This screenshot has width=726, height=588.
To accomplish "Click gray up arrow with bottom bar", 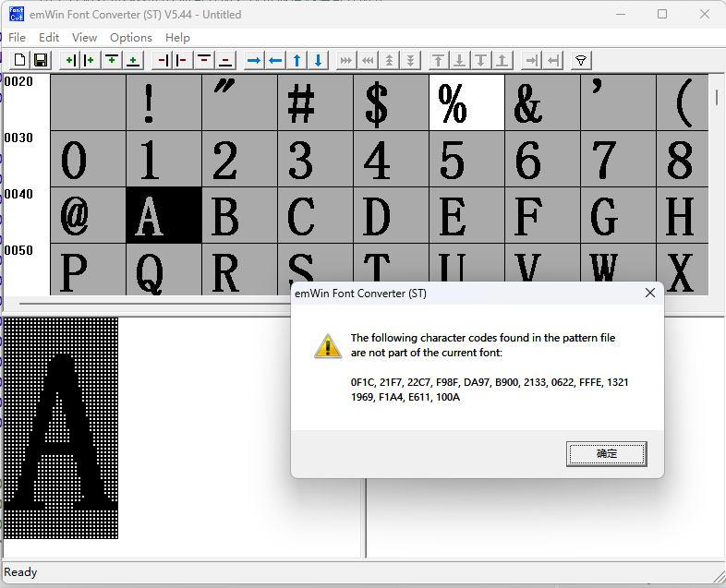I will point(502,60).
